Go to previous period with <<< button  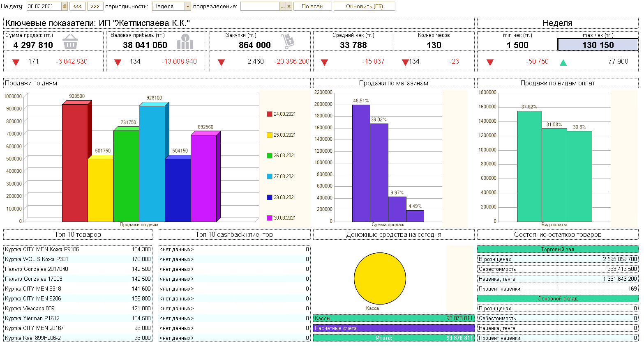78,6
